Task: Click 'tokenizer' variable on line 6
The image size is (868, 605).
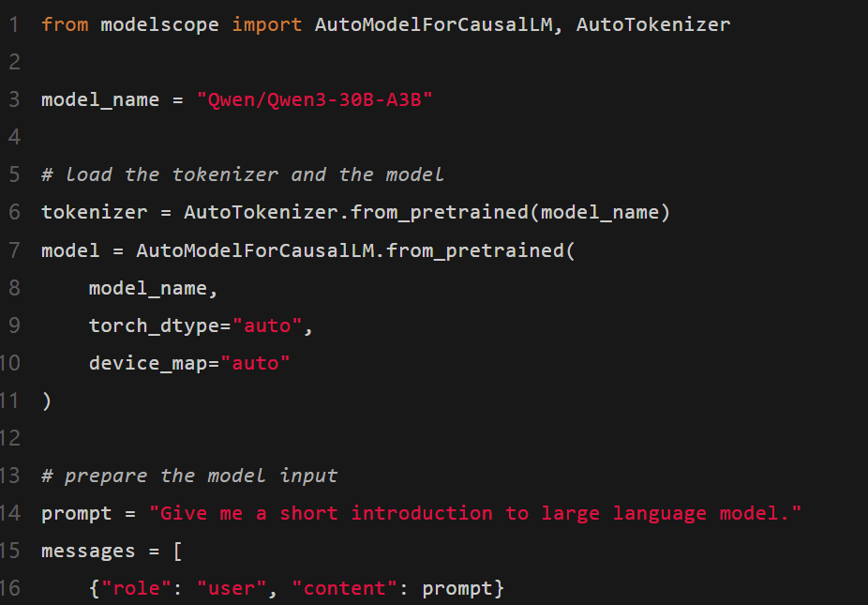Action: 94,213
